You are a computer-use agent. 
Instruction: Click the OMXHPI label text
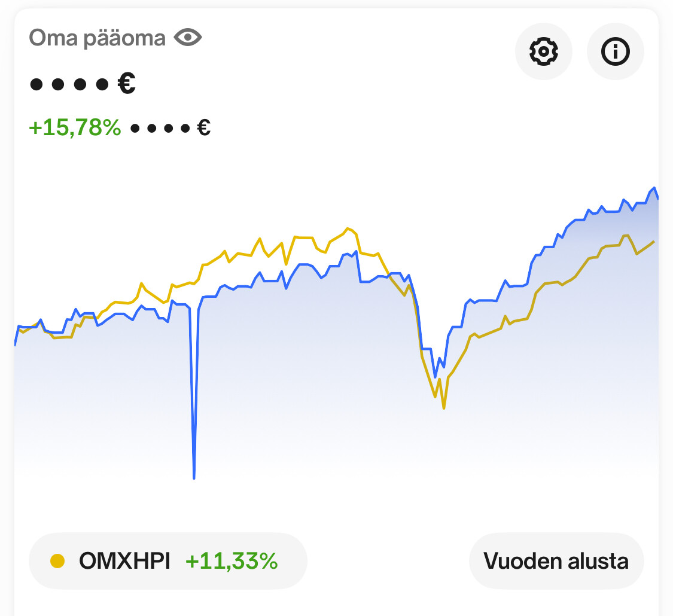click(124, 560)
